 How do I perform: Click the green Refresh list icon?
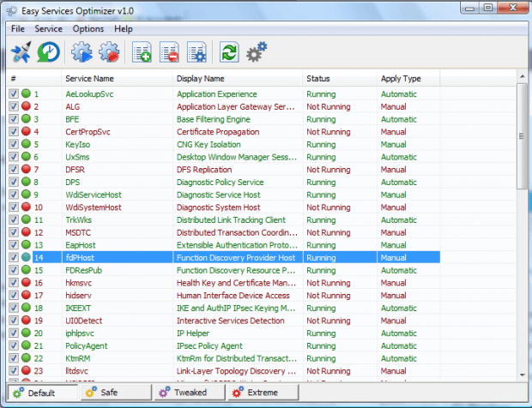[x=229, y=52]
